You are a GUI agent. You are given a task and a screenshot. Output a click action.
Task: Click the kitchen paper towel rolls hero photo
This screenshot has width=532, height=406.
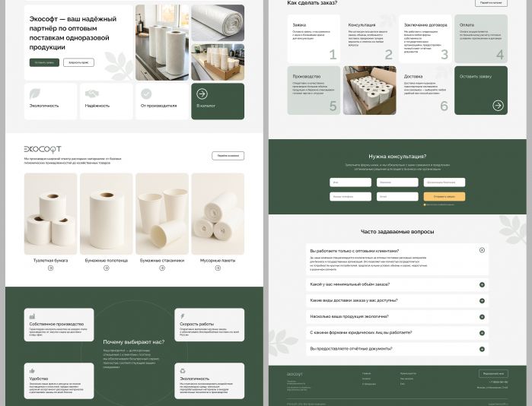coord(162,43)
